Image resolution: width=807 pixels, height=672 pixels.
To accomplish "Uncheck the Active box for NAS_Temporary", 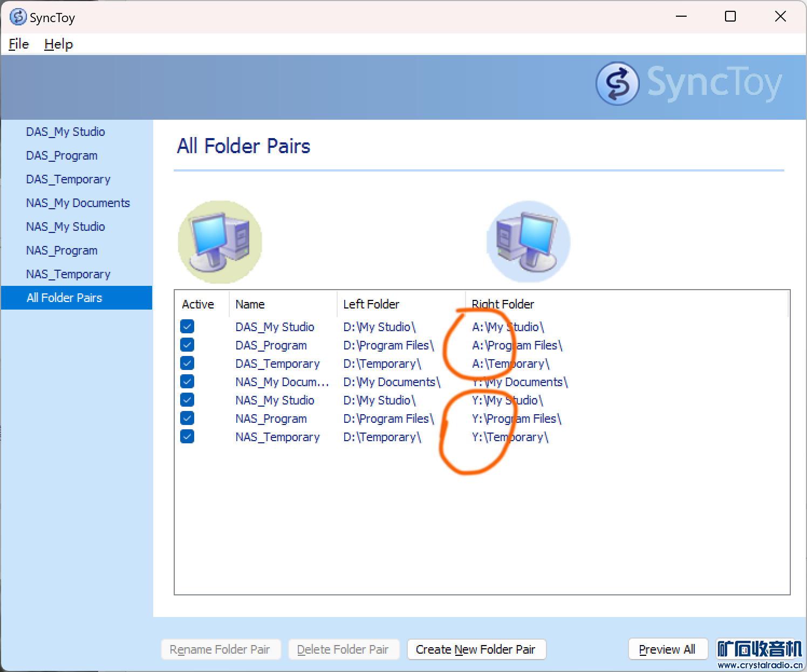I will pos(187,436).
